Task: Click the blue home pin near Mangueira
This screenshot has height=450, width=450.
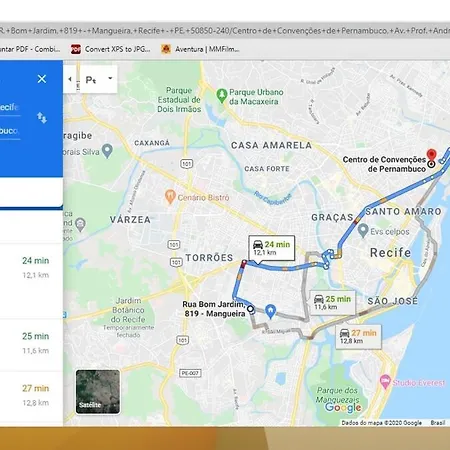Action: [270, 311]
